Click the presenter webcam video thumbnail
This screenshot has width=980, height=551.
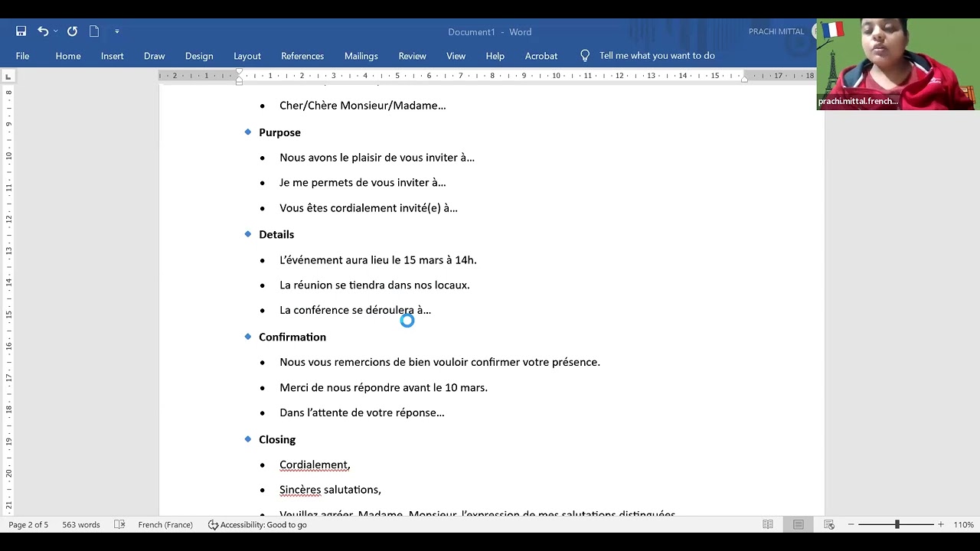coord(897,64)
